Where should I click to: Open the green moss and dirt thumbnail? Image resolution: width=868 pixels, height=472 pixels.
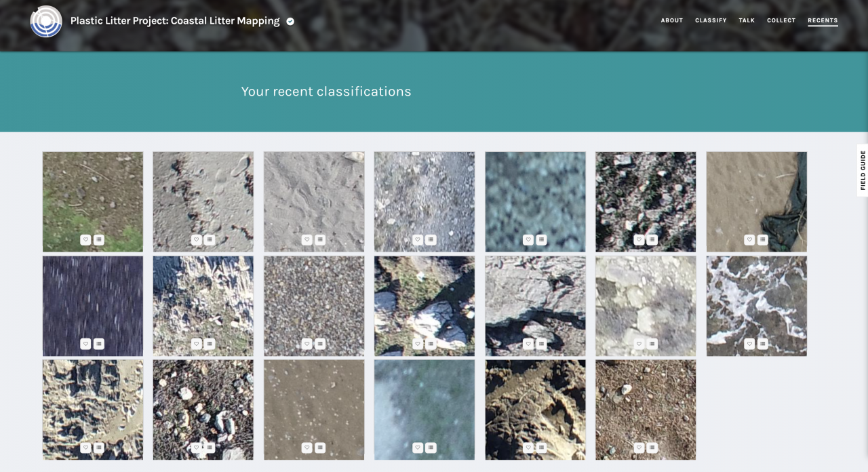point(93,202)
